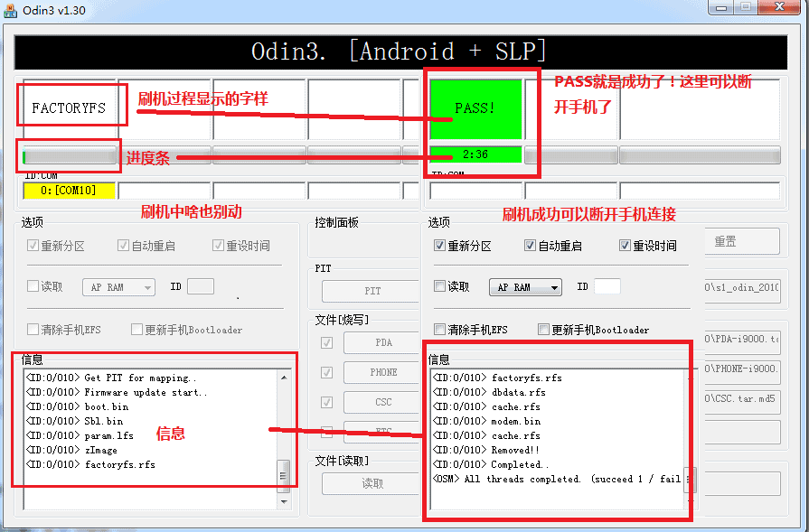Select log line 'Get PIT for mapping..'
The width and height of the screenshot is (809, 532).
click(111, 378)
